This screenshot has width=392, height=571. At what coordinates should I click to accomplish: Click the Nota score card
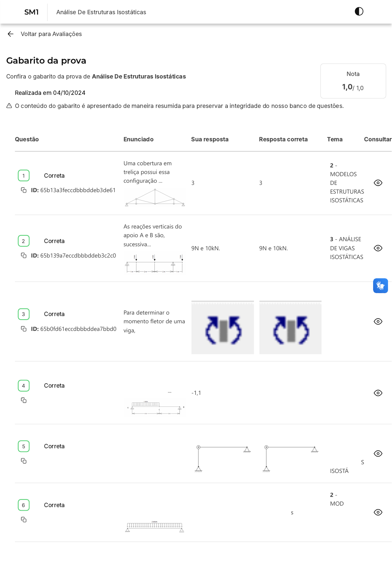(x=353, y=81)
